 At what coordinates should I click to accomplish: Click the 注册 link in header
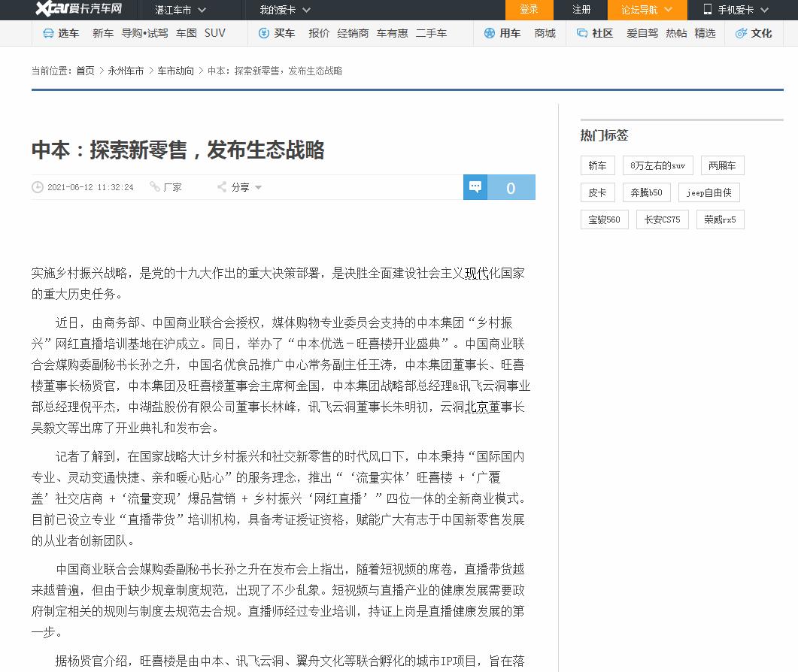[x=581, y=10]
